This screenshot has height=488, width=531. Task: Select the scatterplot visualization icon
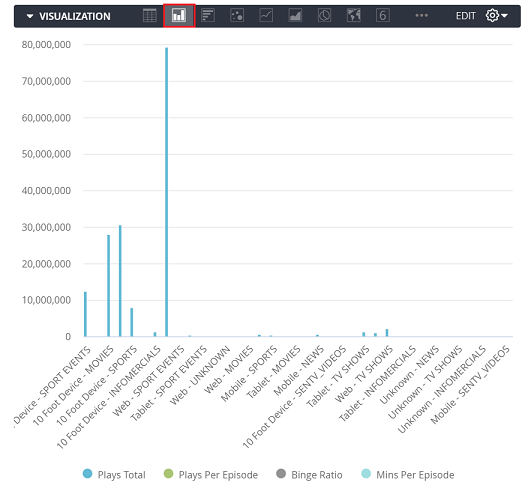[237, 16]
